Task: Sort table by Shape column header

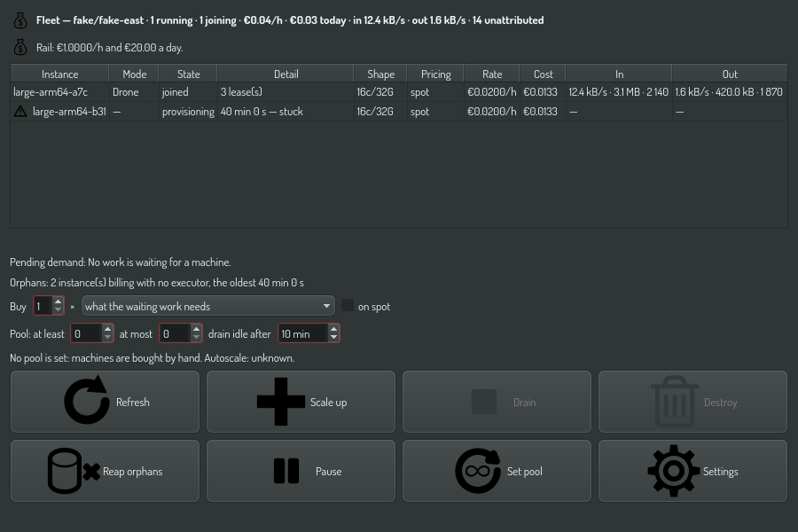Action: tap(380, 74)
